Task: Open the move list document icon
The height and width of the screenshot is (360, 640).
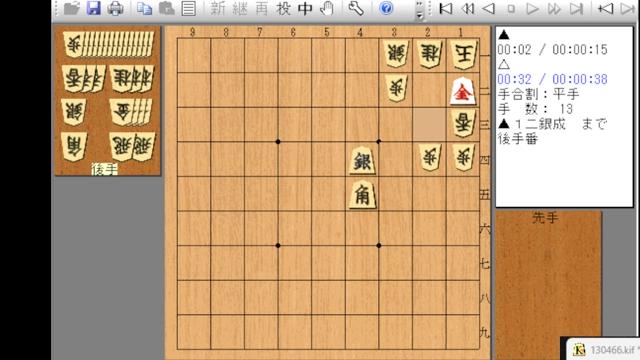Action: (188, 8)
